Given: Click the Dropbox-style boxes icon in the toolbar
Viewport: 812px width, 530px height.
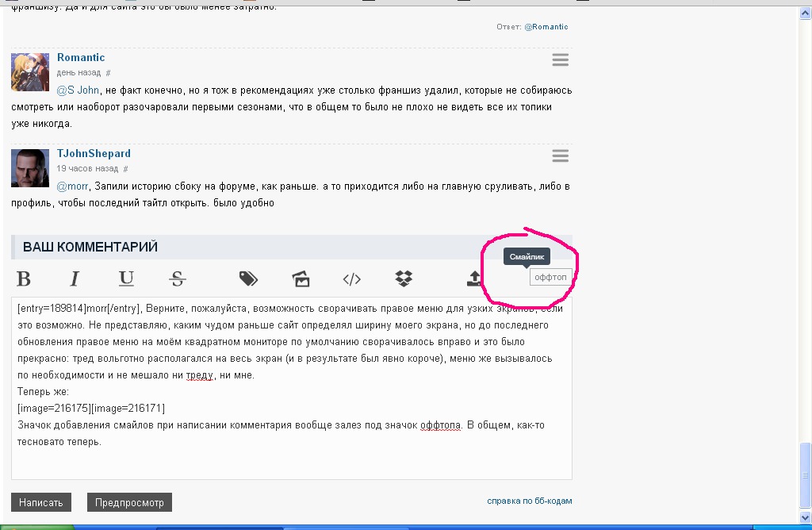Looking at the screenshot, I should (x=404, y=278).
